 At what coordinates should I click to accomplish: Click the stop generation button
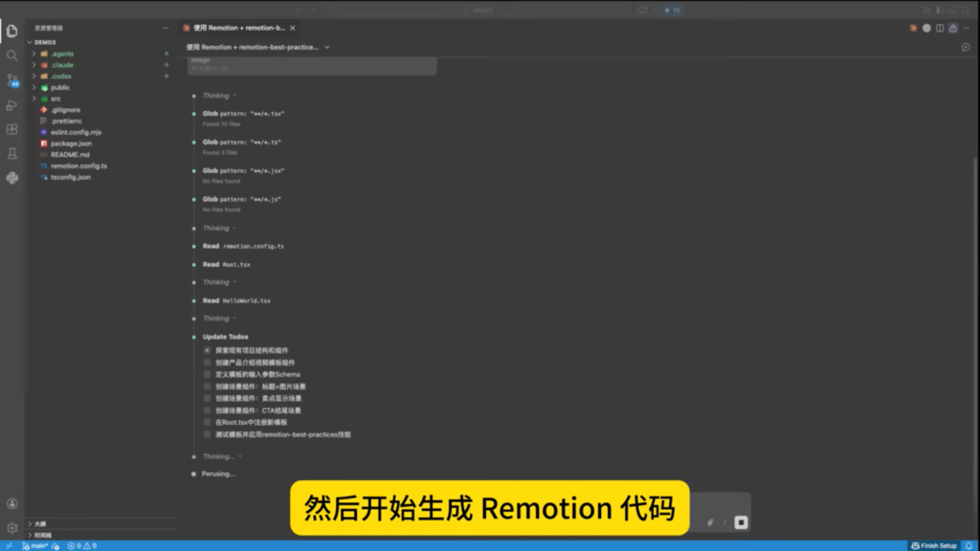click(741, 522)
